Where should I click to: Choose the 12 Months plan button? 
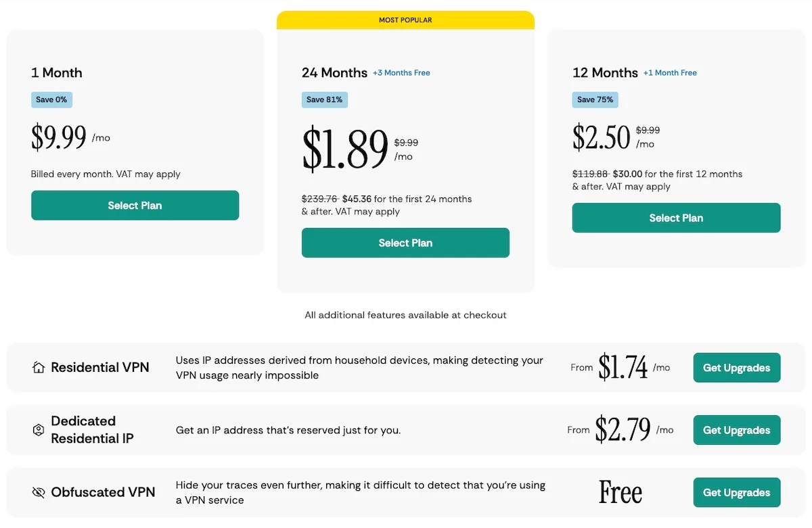pos(676,218)
